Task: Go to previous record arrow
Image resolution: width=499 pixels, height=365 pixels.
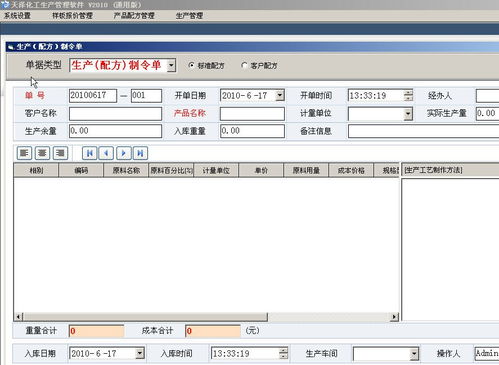Action: click(x=106, y=153)
